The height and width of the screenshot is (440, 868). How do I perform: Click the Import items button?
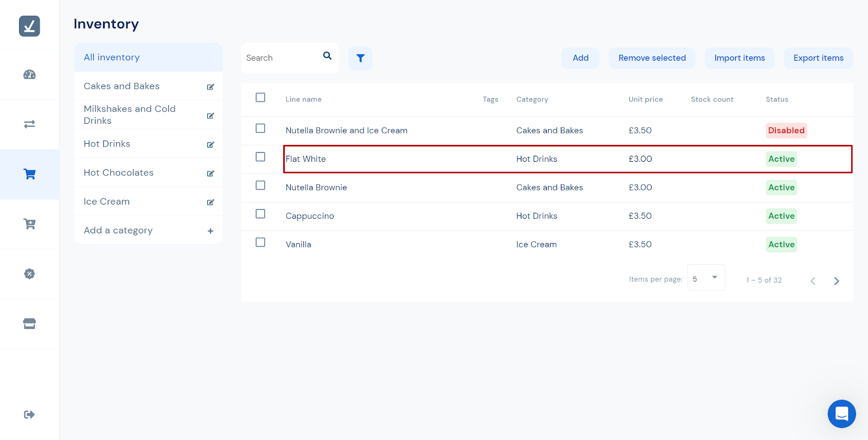tap(739, 58)
